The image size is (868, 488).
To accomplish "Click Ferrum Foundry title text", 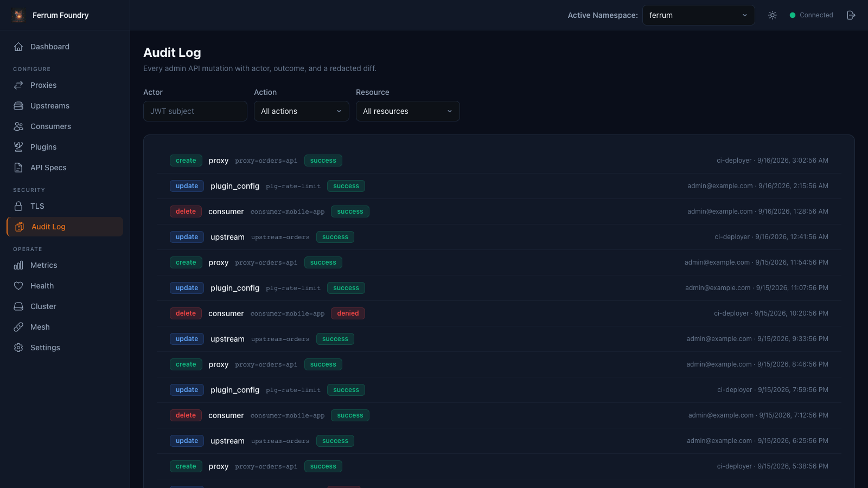I will [x=60, y=15].
